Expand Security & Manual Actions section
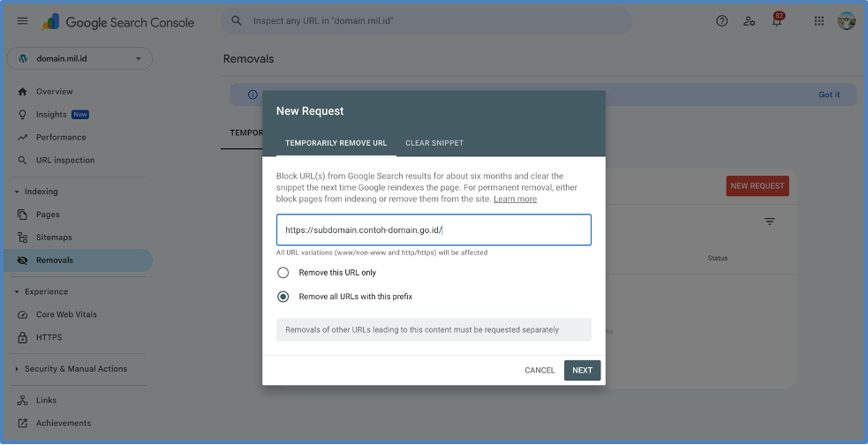This screenshot has height=445, width=868. pos(17,369)
